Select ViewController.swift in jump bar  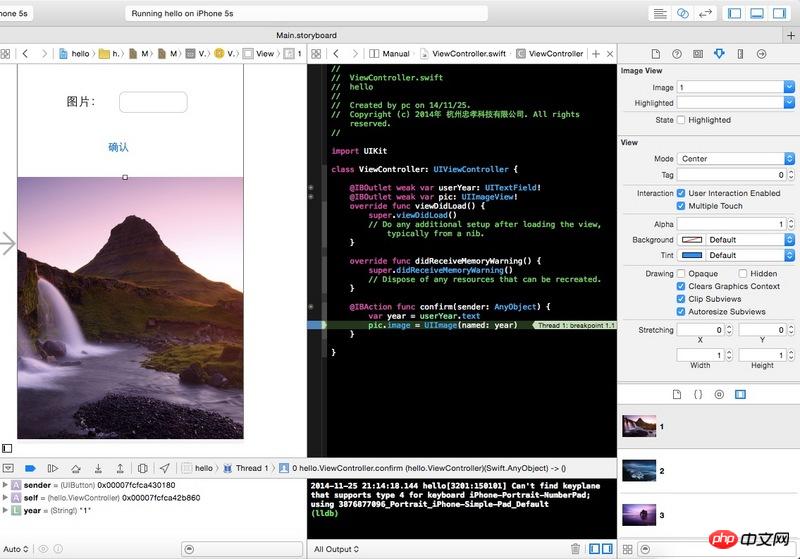[x=463, y=54]
